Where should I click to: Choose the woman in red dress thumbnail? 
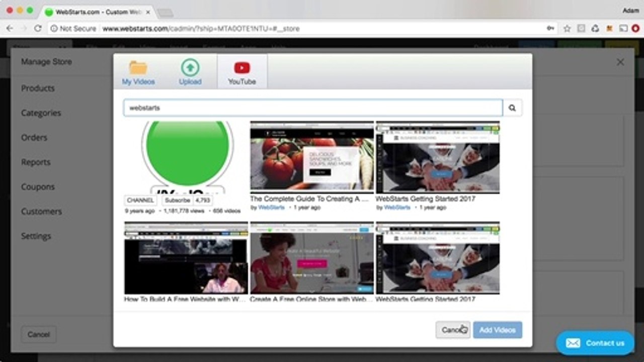pos(312,258)
